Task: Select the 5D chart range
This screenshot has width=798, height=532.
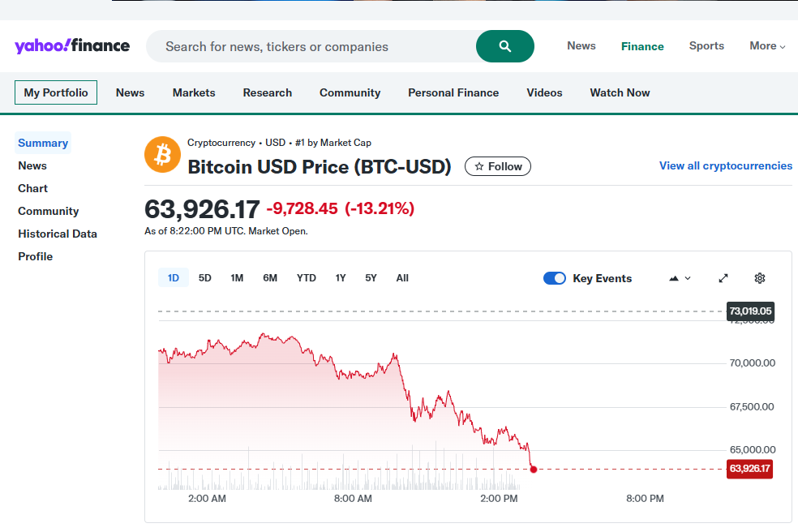Action: coord(205,278)
